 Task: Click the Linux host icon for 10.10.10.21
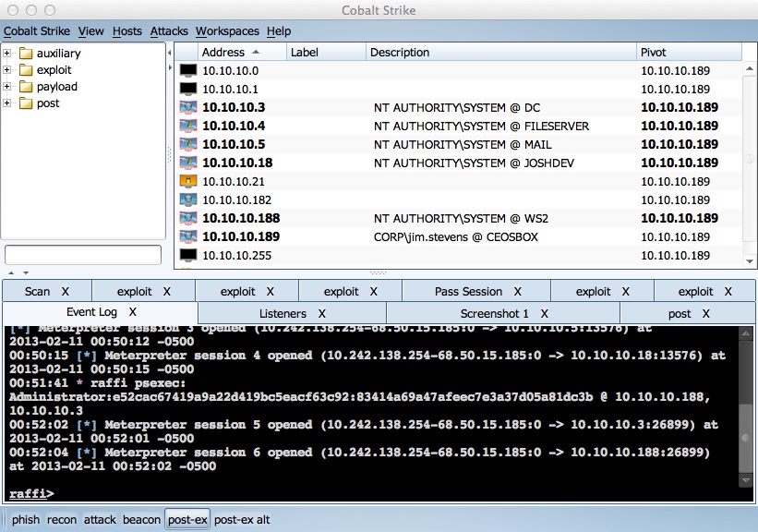(x=188, y=181)
